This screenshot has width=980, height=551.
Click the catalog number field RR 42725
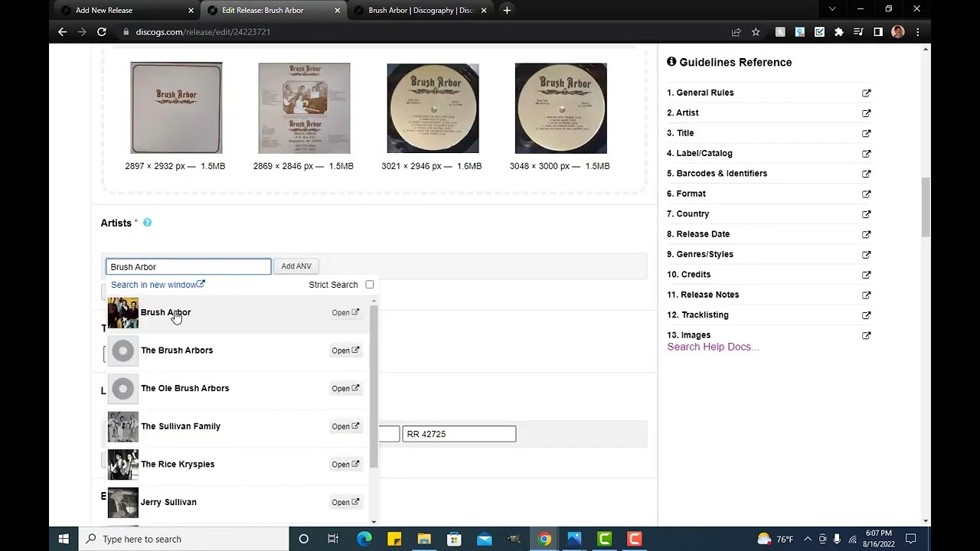[459, 434]
